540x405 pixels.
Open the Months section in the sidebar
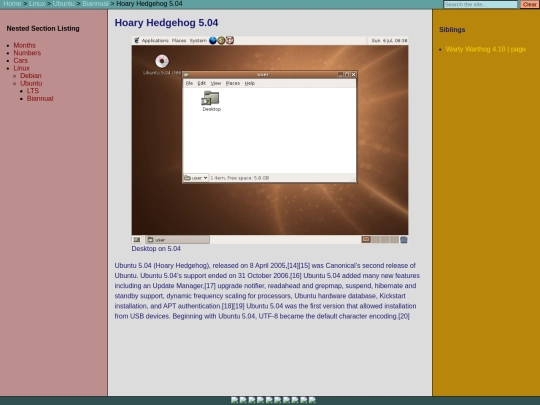[24, 45]
